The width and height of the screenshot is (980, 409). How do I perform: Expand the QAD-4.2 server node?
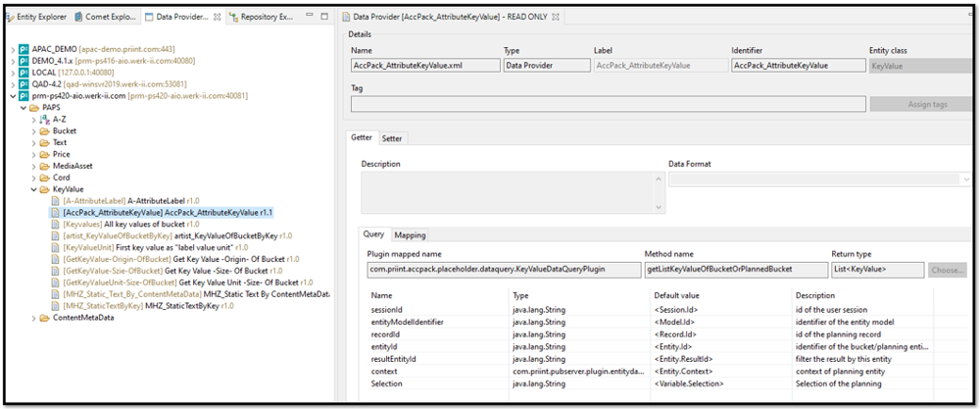[x=14, y=83]
